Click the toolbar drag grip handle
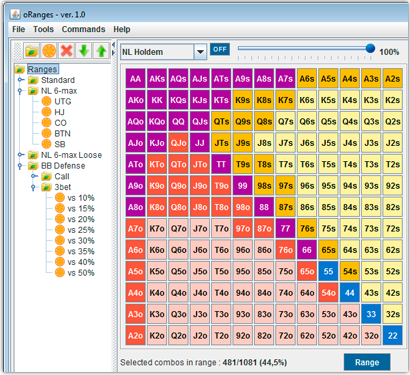The image size is (410, 375). tap(17, 51)
